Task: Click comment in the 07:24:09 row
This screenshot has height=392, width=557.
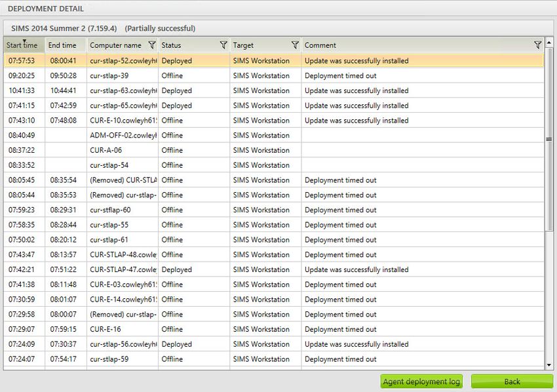Action: point(356,344)
